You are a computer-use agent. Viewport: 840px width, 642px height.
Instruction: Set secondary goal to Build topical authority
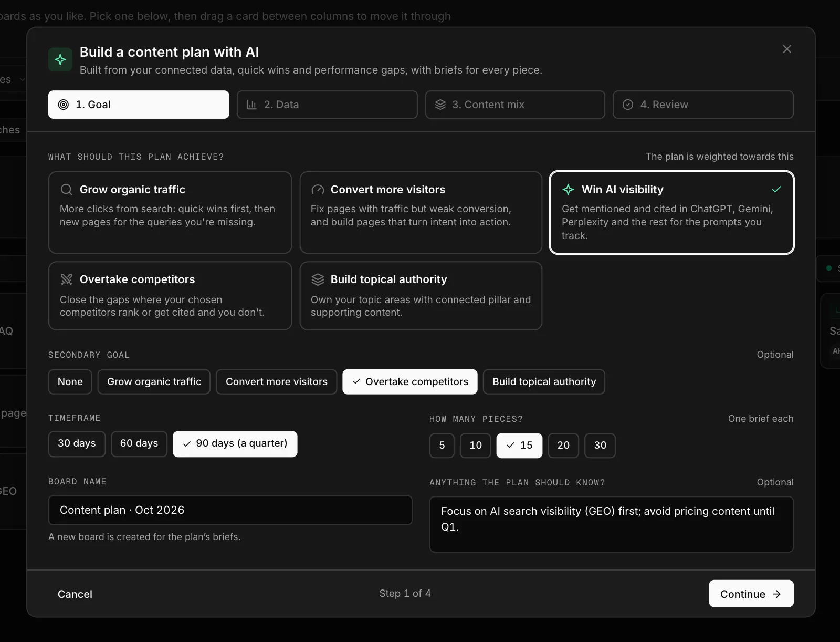click(544, 382)
